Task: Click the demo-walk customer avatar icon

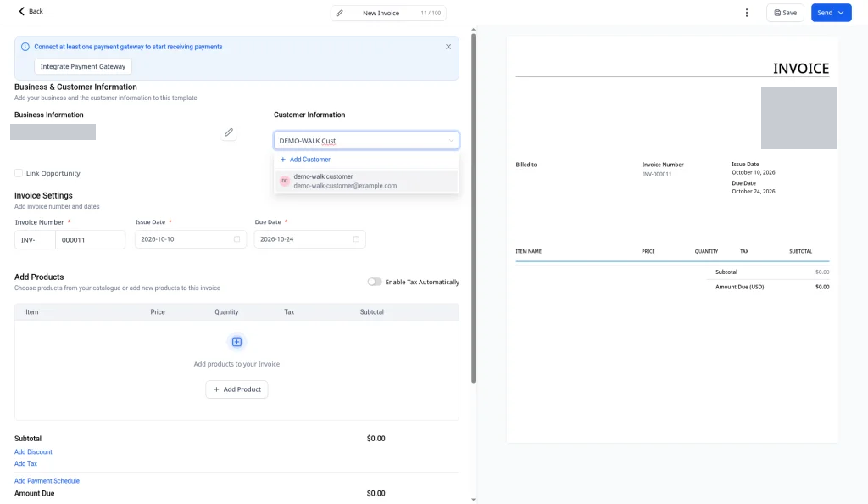Action: point(285,181)
